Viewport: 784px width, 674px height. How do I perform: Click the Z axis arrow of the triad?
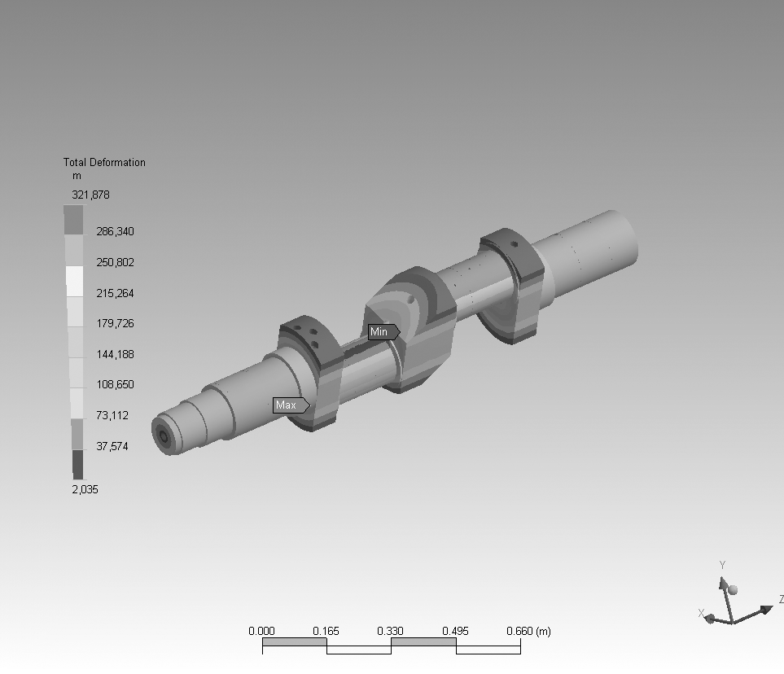pos(765,610)
